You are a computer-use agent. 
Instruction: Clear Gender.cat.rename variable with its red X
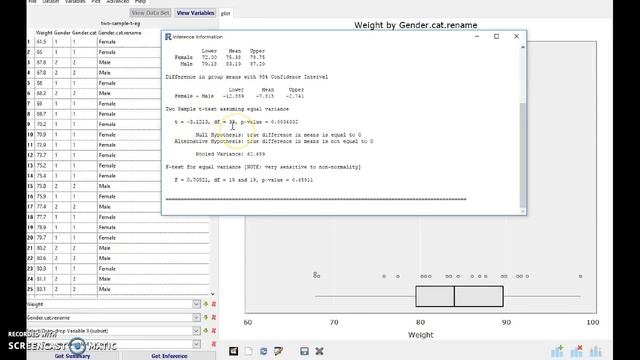click(x=213, y=318)
